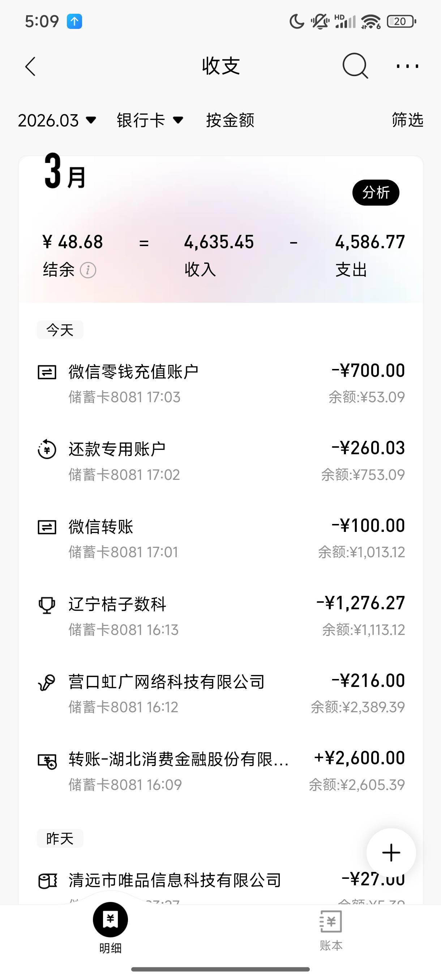Toggle sorting by 按金额

coord(230,120)
